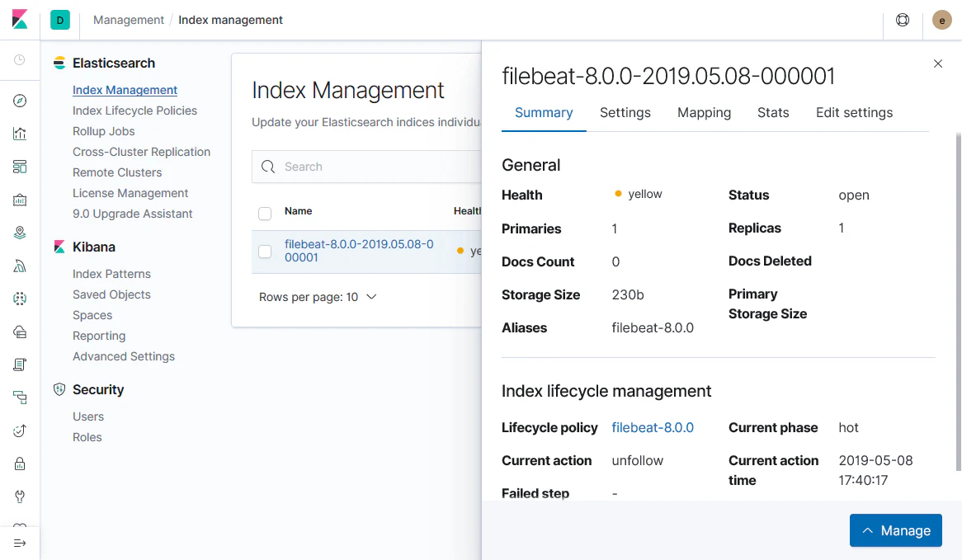Click the flyout vertical scrollbar
This screenshot has width=962, height=560.
pos(959,302)
